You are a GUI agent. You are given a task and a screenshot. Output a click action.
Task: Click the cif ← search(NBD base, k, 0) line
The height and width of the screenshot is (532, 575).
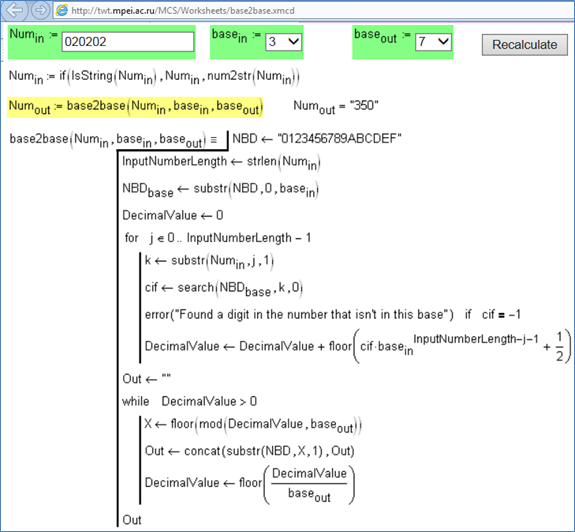coord(224,289)
